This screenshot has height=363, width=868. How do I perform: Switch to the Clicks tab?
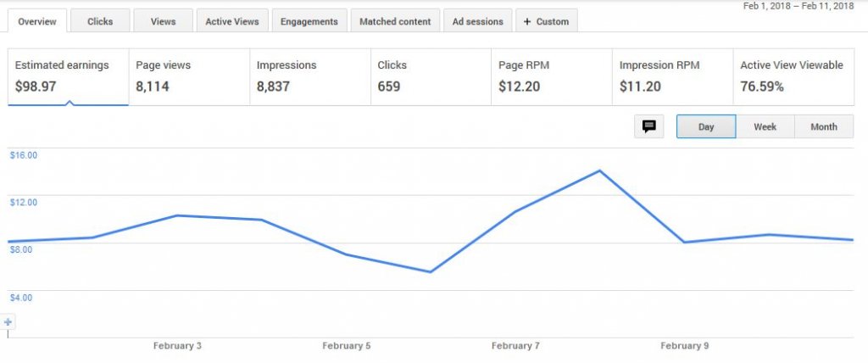[100, 21]
